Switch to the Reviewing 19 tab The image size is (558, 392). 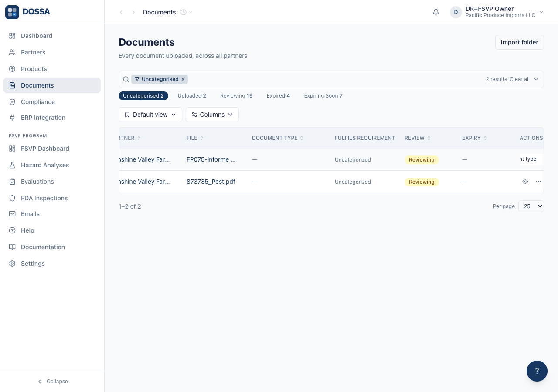pyautogui.click(x=236, y=96)
